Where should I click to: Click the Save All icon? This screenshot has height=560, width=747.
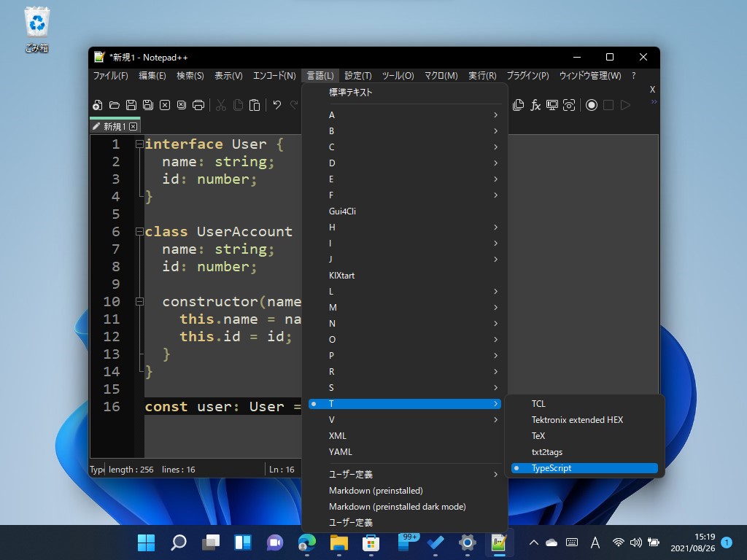[x=148, y=105]
